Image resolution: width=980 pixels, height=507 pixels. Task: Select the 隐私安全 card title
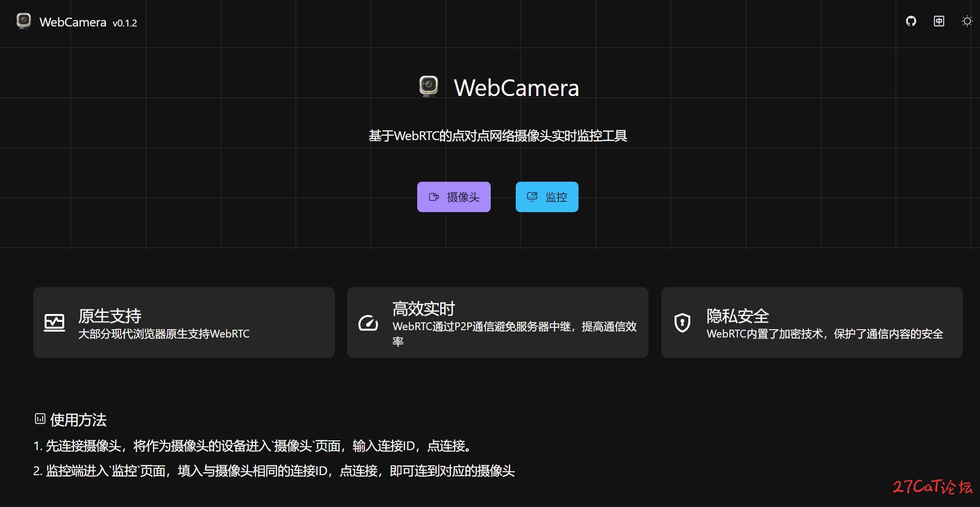coord(738,316)
